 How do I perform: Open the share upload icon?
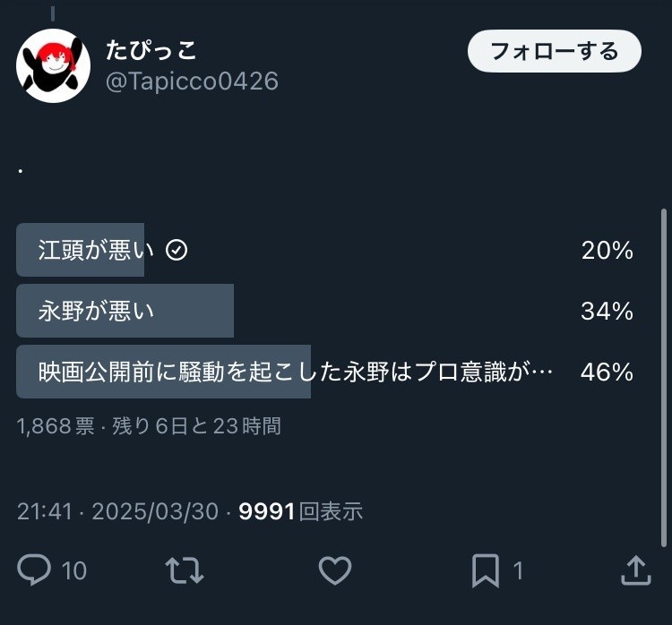(635, 569)
